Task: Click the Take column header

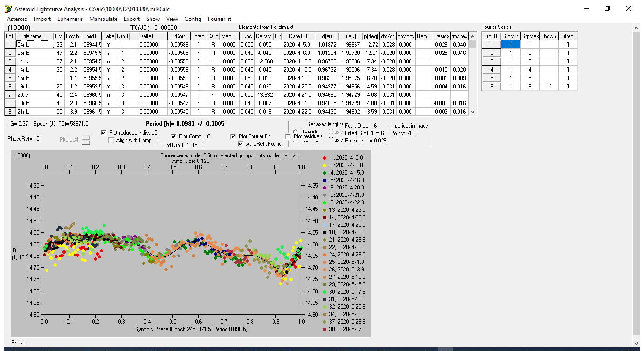Action: [x=108, y=36]
